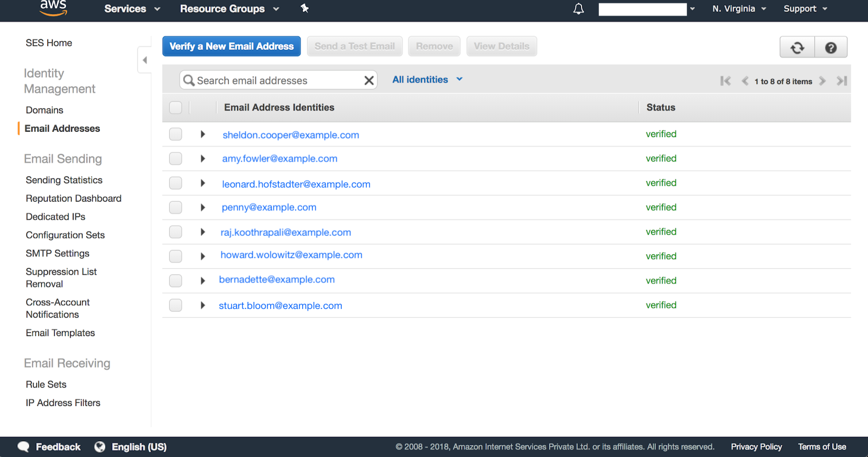Expand the leonard.hofstadter@example.com row details
Screen dimensions: 868x457
(x=202, y=183)
